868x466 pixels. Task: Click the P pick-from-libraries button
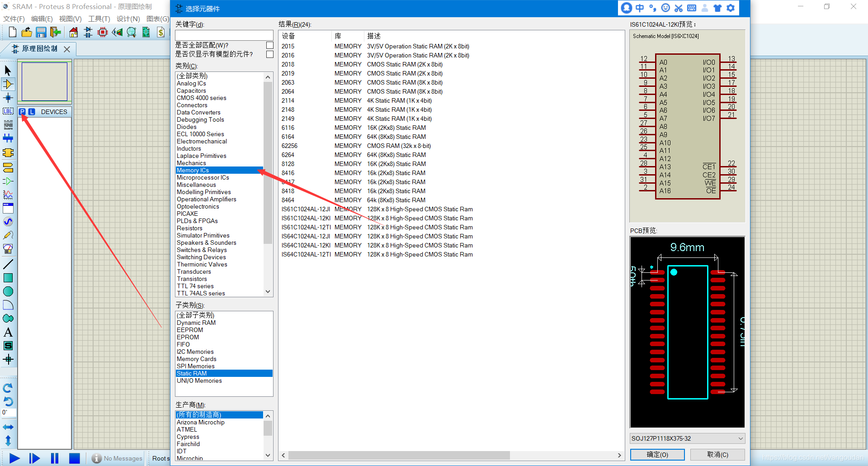click(22, 112)
